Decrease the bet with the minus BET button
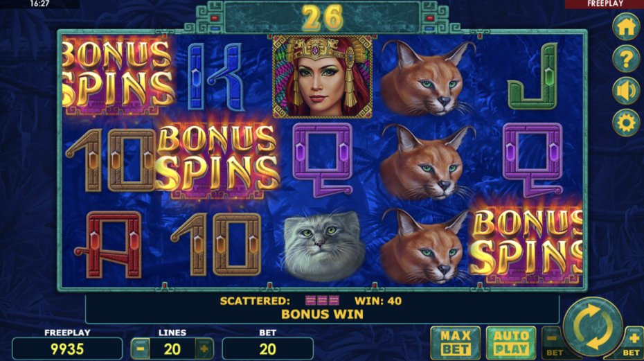Image resolution: width=644 pixels, height=361 pixels. pyautogui.click(x=553, y=344)
